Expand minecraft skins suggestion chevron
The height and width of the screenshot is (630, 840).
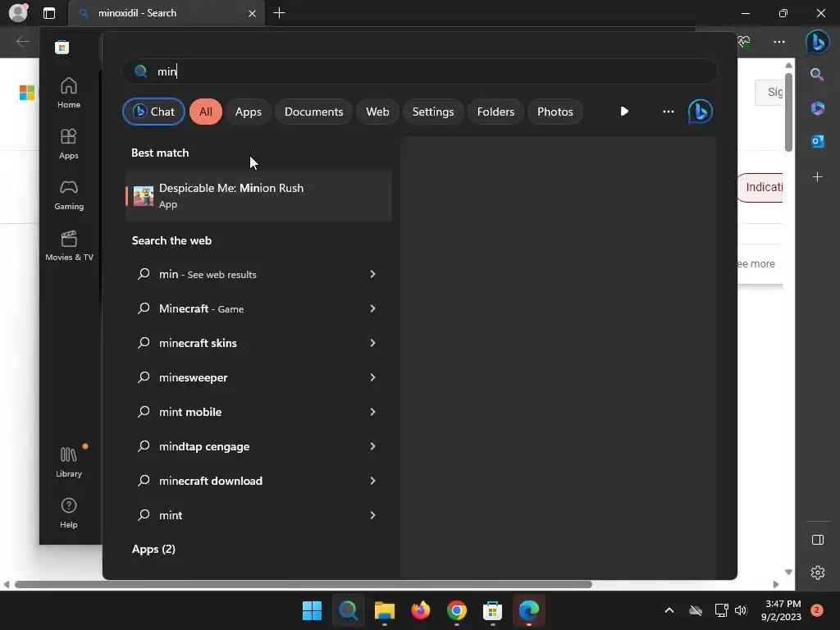coord(372,343)
